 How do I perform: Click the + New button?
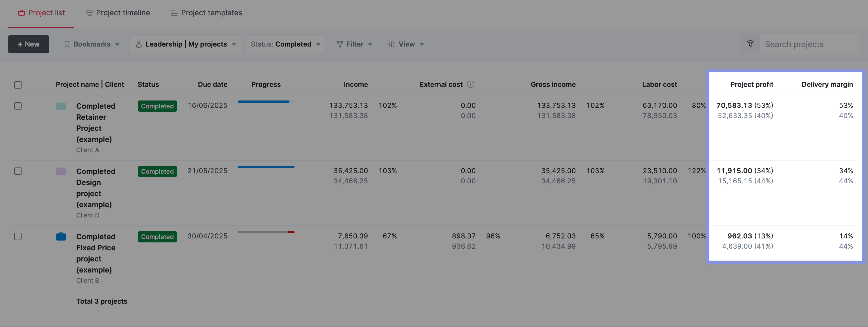pos(29,44)
